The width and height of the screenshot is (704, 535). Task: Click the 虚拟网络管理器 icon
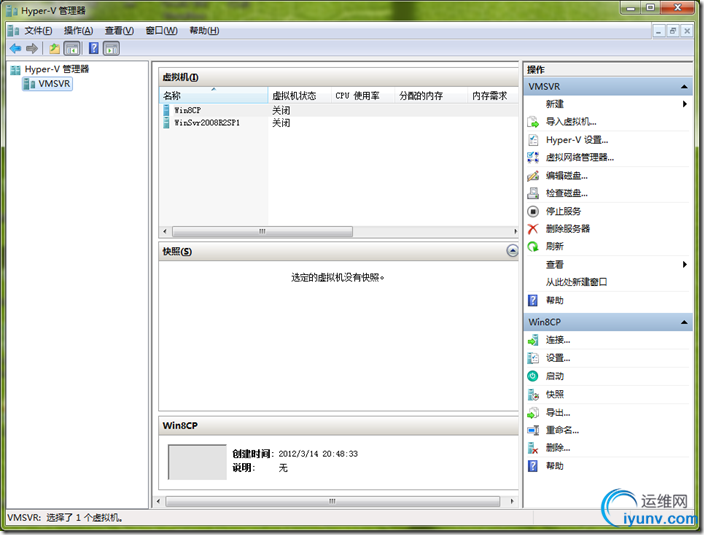(x=533, y=157)
